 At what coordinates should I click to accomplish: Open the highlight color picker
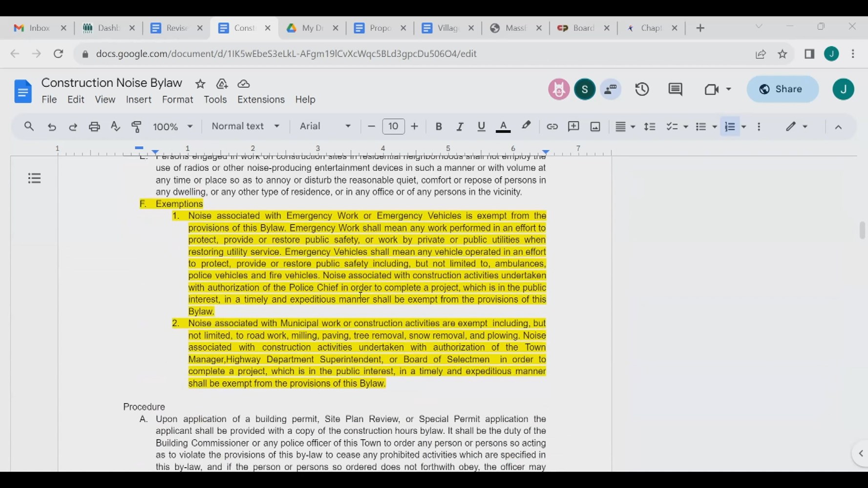(526, 126)
